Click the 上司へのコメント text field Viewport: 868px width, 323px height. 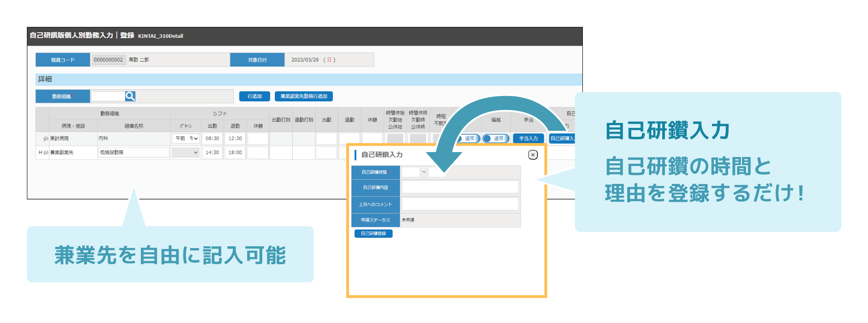coord(460,204)
